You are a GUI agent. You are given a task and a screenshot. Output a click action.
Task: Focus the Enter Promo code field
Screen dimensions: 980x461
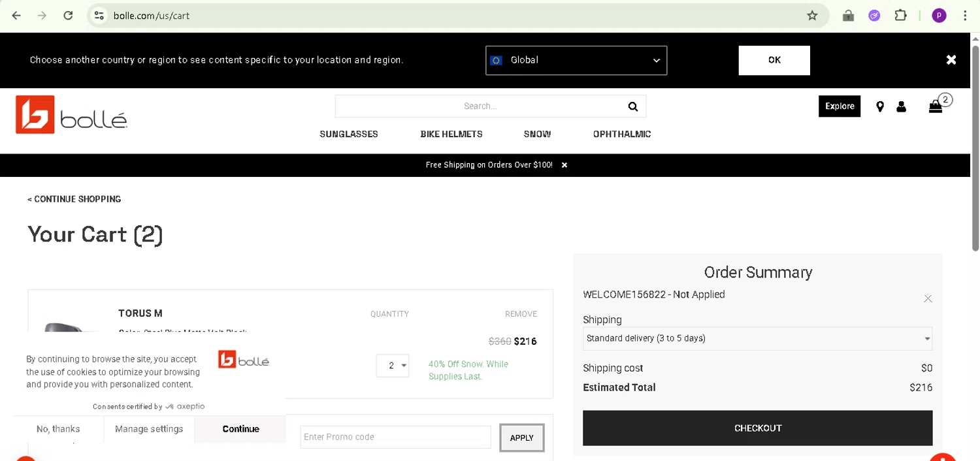click(395, 437)
